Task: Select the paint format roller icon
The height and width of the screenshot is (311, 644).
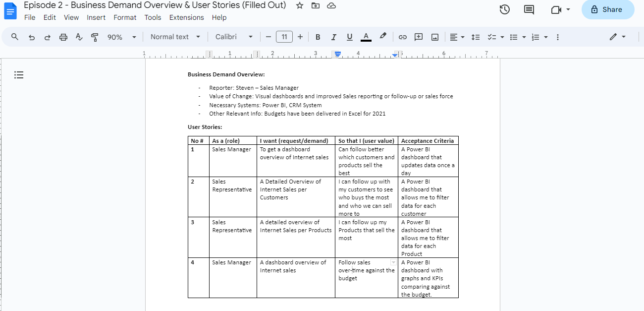Action: click(x=95, y=37)
